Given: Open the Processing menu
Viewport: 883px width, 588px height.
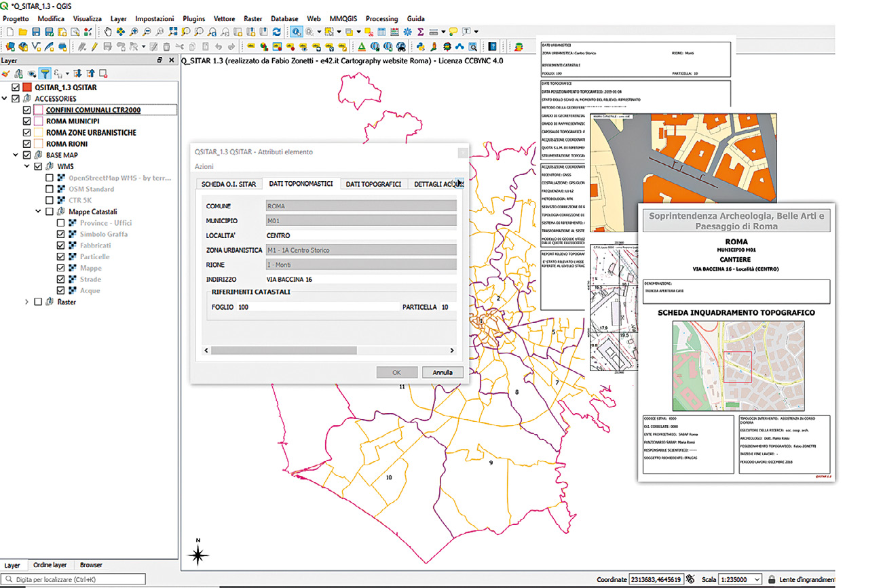Looking at the screenshot, I should pos(382,18).
